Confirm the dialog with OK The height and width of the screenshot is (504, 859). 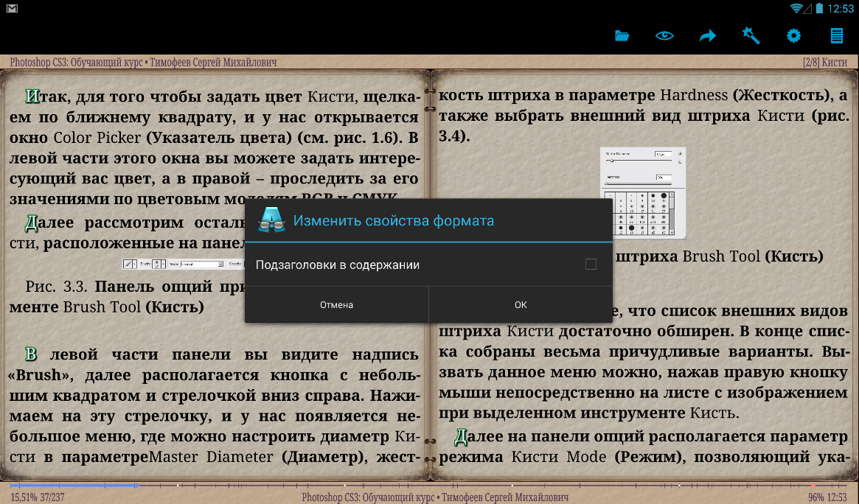(x=521, y=305)
